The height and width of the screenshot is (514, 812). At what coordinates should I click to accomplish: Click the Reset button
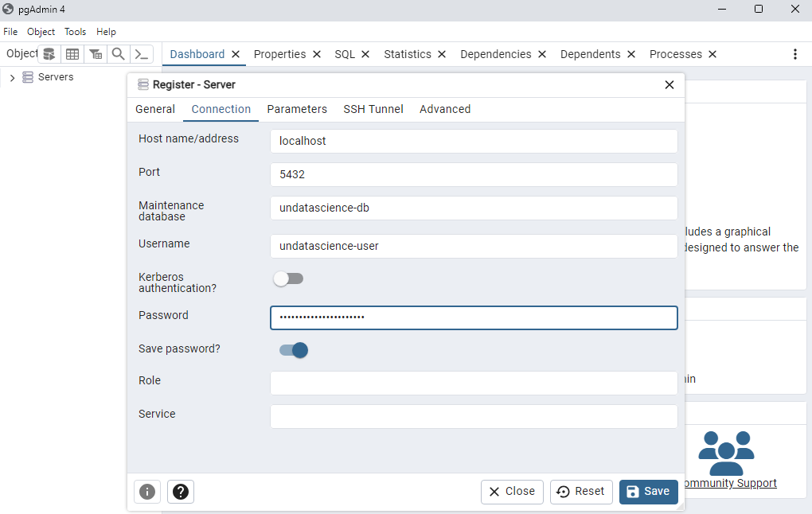click(580, 492)
